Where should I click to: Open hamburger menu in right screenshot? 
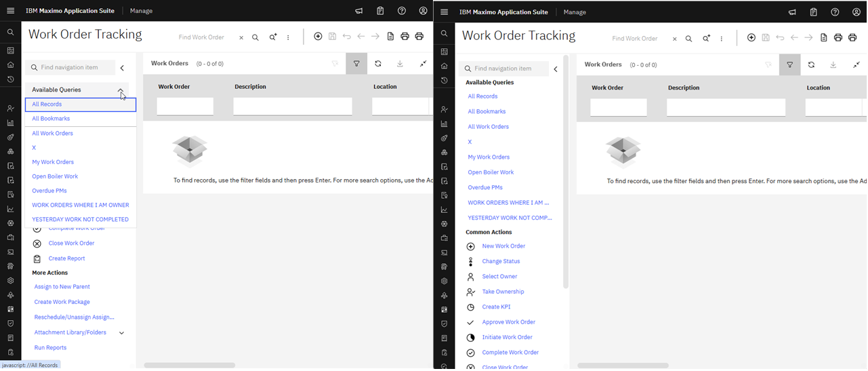point(444,12)
